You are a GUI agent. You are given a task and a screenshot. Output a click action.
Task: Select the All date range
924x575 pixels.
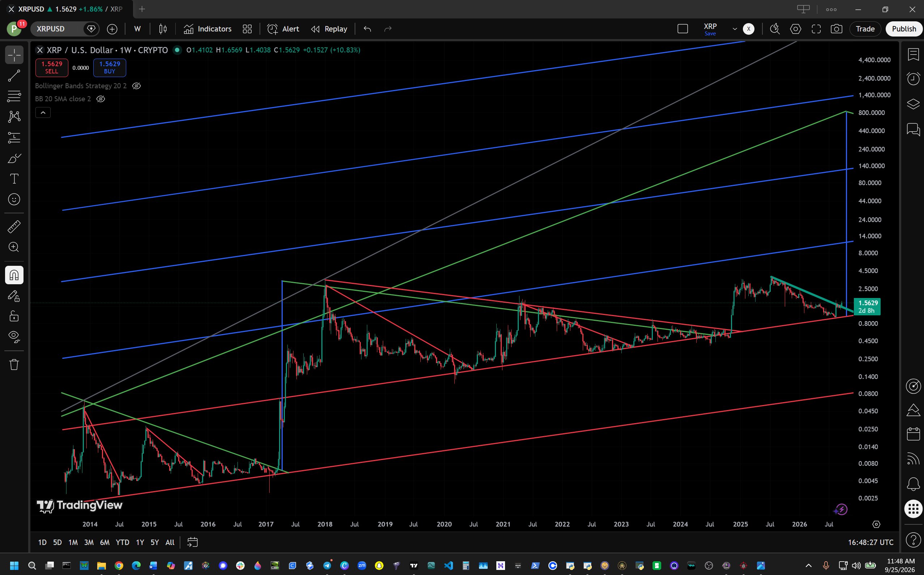170,542
